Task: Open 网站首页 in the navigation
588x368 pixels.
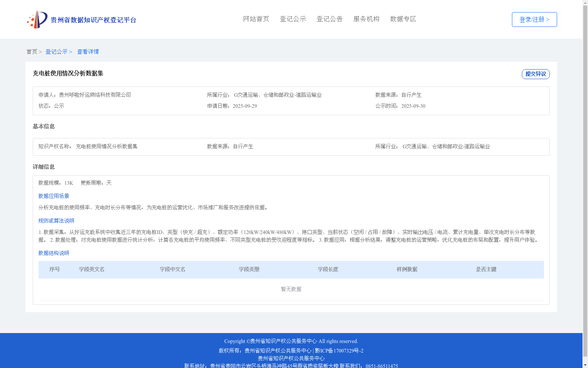Action: click(256, 19)
